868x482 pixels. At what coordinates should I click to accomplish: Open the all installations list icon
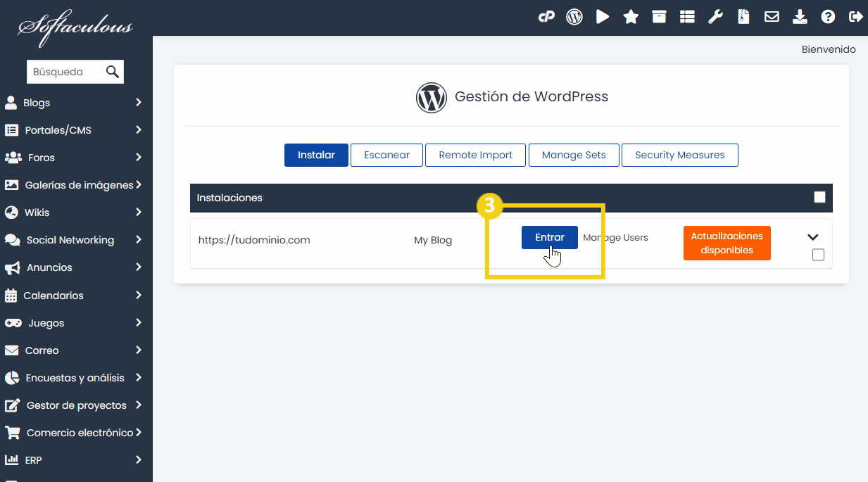pos(687,17)
